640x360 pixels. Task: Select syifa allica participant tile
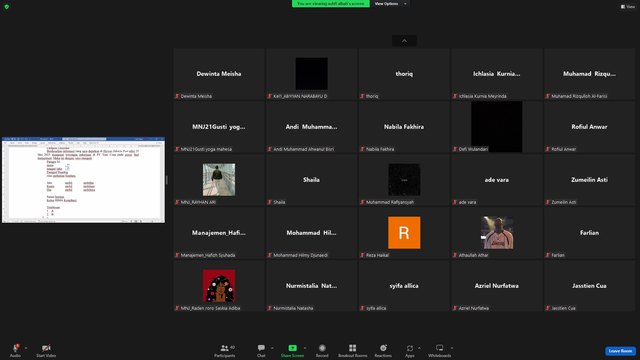404,286
